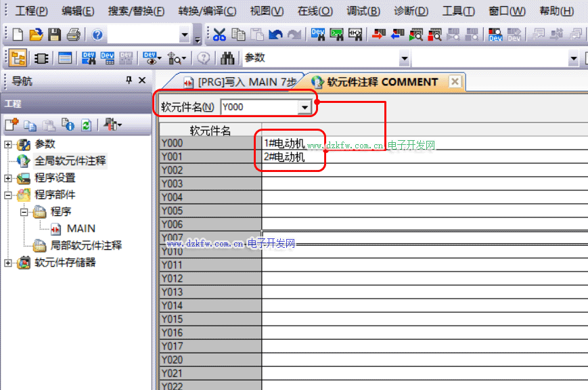Click the binoculars search icon
Image resolution: width=588 pixels, height=390 pixels.
(x=227, y=58)
